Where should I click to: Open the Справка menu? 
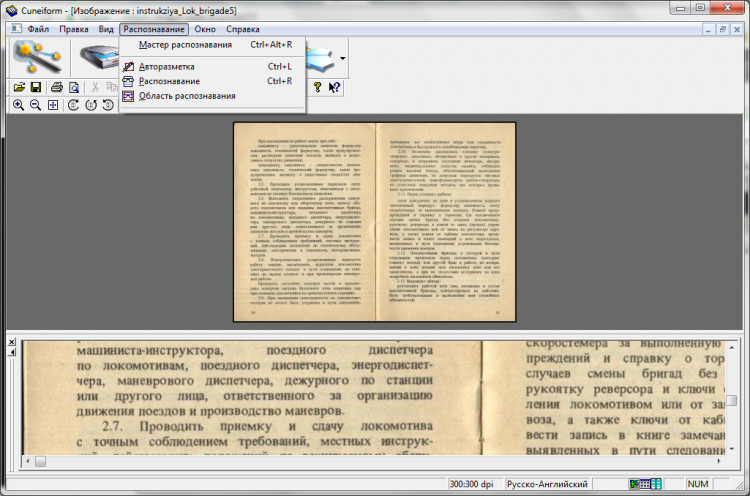tap(243, 29)
